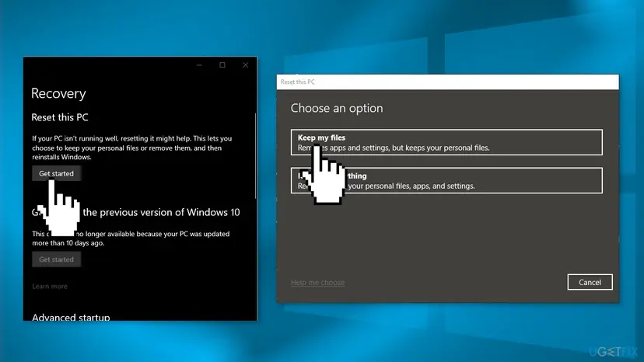Click text 'more than 10 days ago.'
The width and height of the screenshot is (644, 362).
pos(68,243)
